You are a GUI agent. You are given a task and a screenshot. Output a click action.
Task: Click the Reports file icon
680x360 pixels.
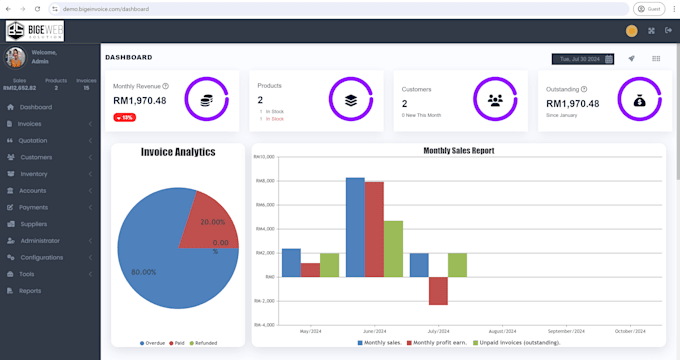coord(10,291)
